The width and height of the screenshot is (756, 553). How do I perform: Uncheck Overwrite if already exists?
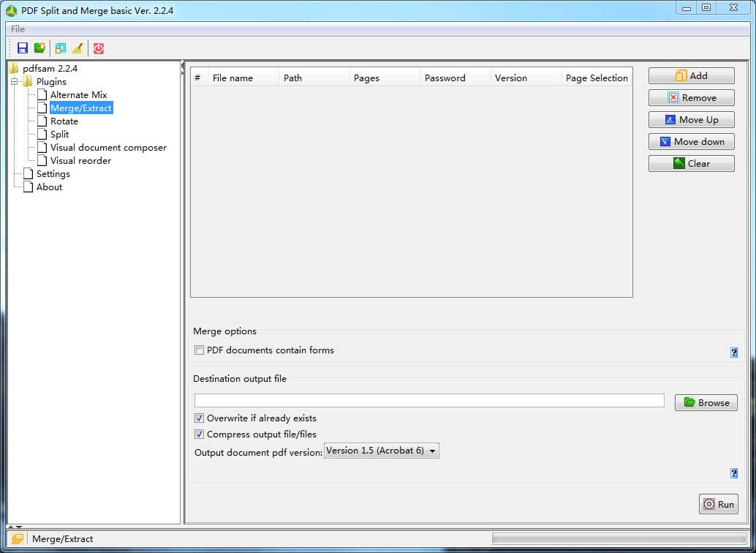[x=199, y=418]
